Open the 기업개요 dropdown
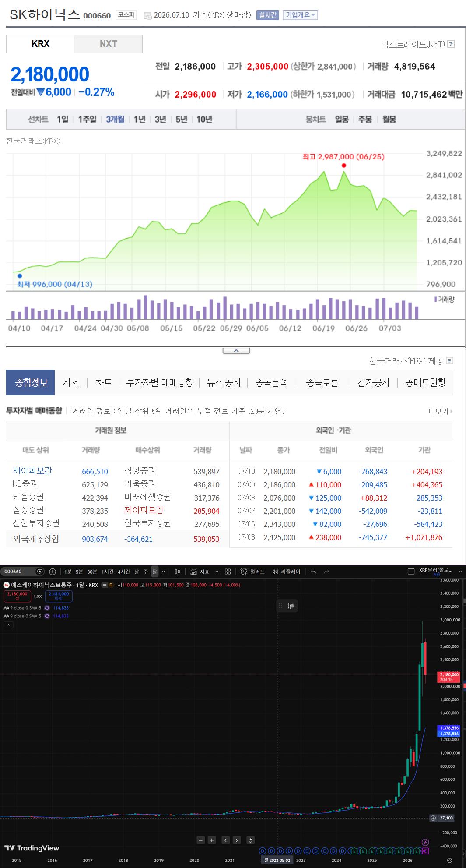 point(300,15)
